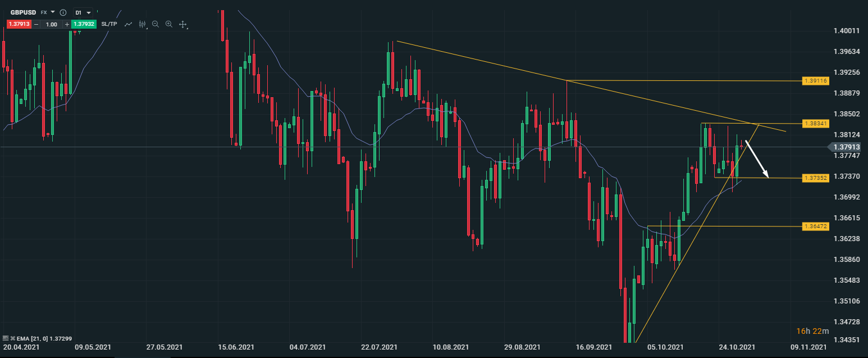The height and width of the screenshot is (358, 868).
Task: Open the candlestick chart type selector
Action: point(142,24)
